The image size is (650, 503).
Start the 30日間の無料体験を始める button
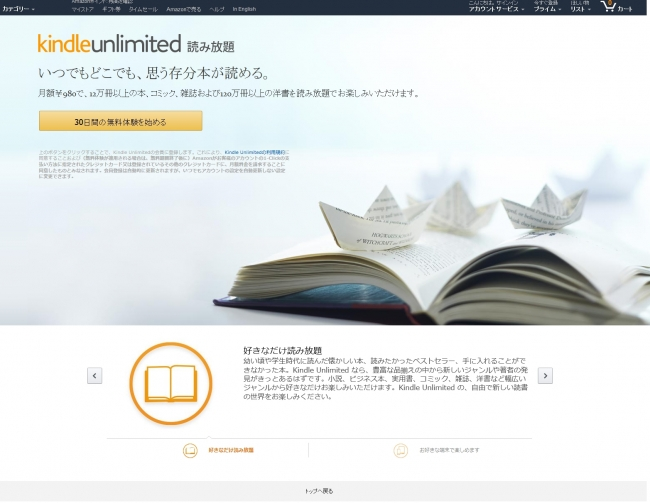pyautogui.click(x=120, y=121)
